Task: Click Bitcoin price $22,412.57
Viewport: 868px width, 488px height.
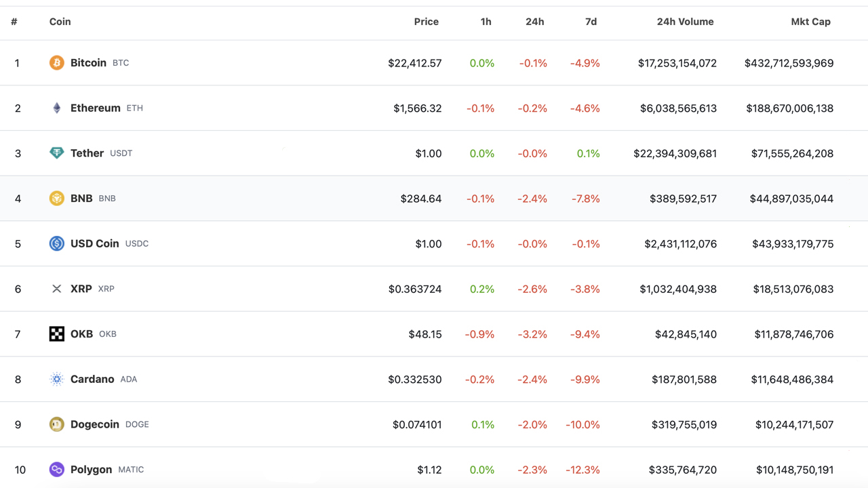Action: tap(415, 63)
